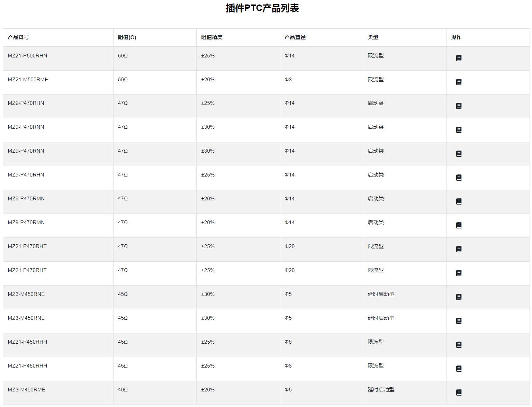Click 延时启动型 in the MZ3-M400RME row
Screen dimensions: 532x407
pos(381,390)
